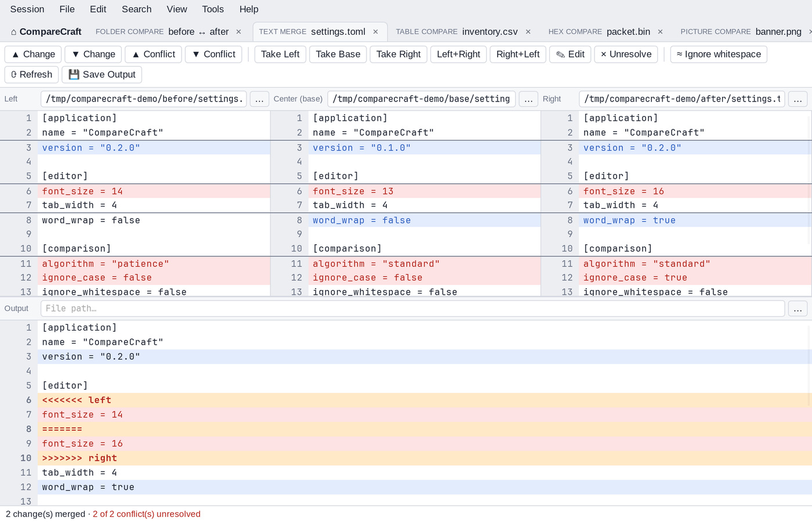Browse for Center base file path

[528, 99]
